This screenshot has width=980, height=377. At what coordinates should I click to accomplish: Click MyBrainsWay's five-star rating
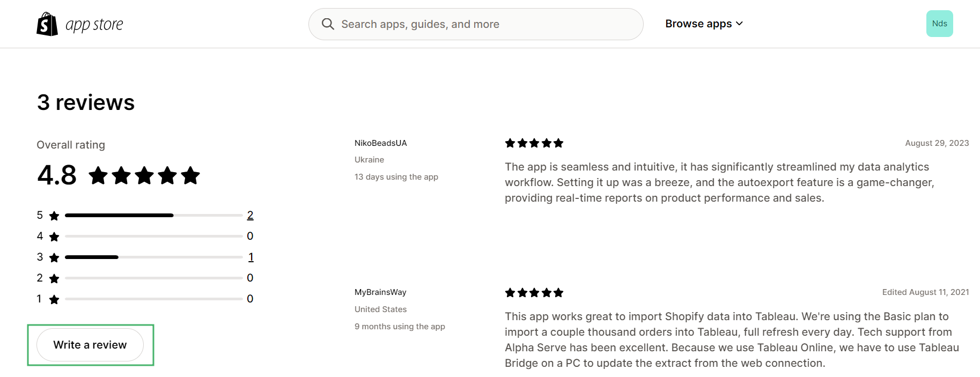click(x=534, y=293)
